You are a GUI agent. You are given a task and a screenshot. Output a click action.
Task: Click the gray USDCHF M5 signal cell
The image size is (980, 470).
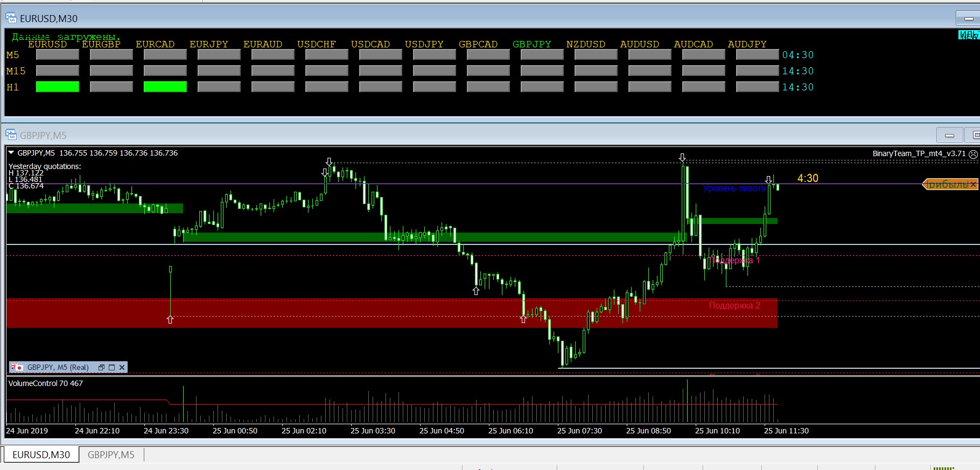[327, 54]
